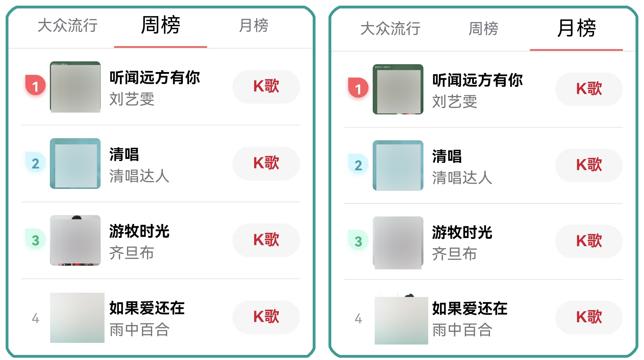The width and height of the screenshot is (644, 360).
Task: Tap K歌 for 听闻远方有你 in weekly chart
Action: pos(266,86)
